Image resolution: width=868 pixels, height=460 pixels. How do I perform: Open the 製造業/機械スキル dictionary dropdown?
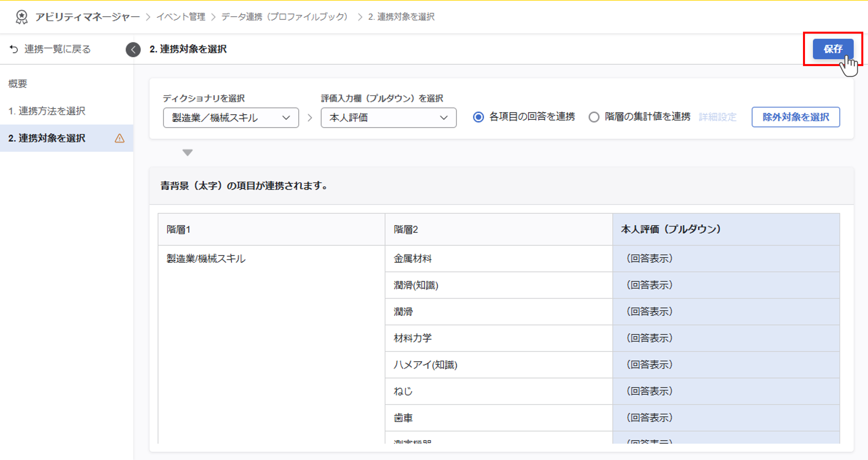(231, 118)
